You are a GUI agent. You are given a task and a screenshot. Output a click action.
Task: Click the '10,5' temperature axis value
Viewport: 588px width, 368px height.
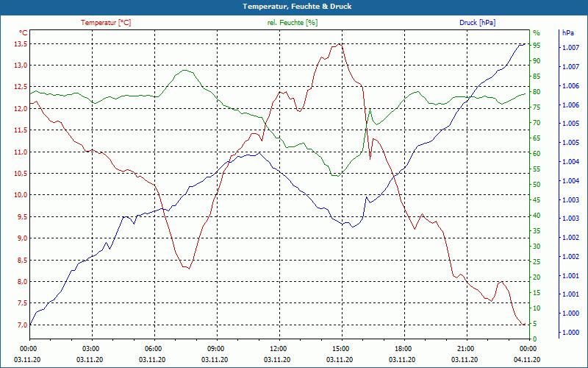pyautogui.click(x=21, y=174)
